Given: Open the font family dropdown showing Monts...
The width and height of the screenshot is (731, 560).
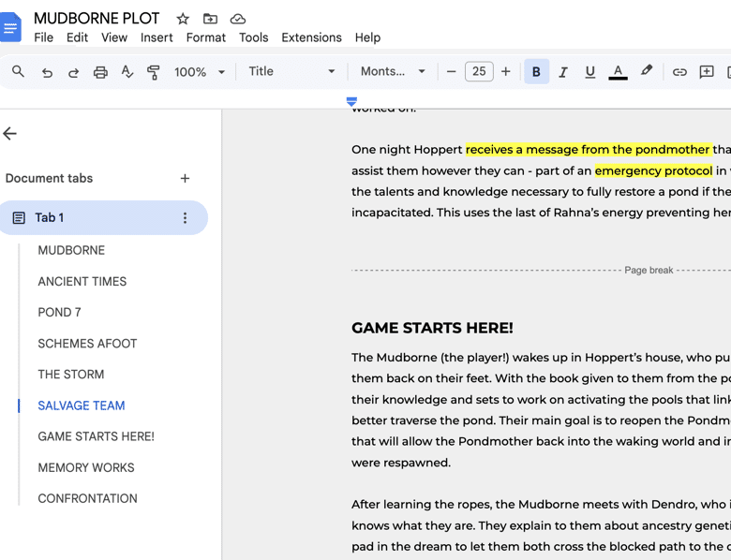Looking at the screenshot, I should (x=393, y=72).
